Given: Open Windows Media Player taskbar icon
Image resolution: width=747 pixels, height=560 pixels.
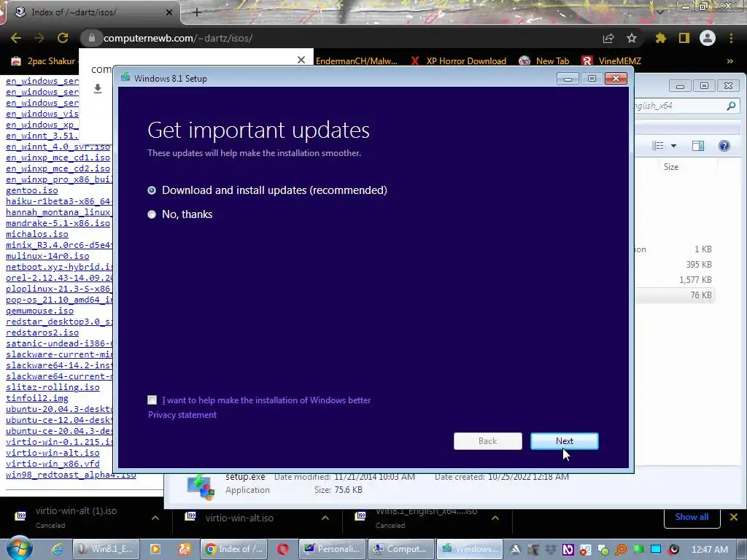Looking at the screenshot, I should pyautogui.click(x=155, y=549).
